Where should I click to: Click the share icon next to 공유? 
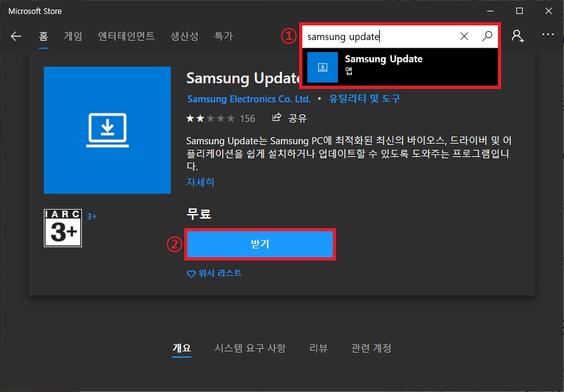pos(276,118)
